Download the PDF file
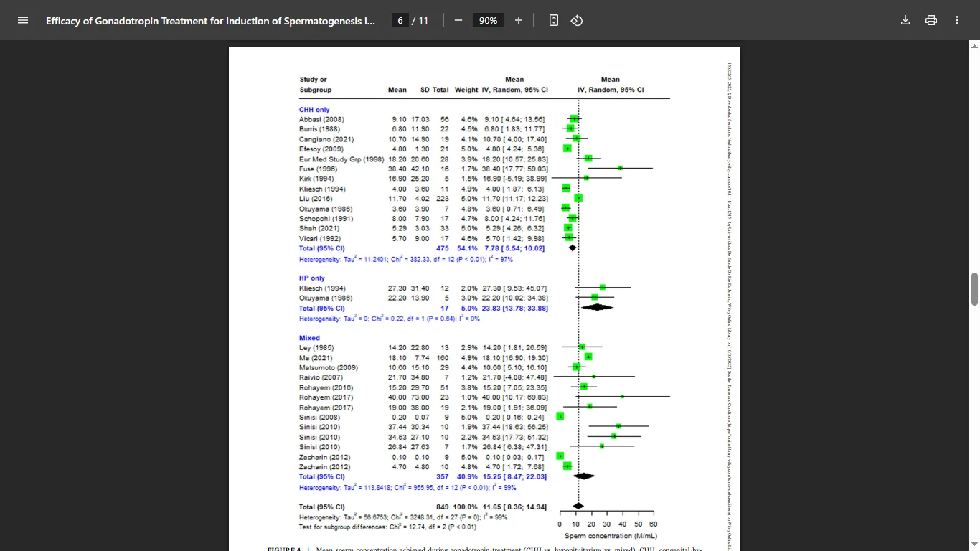Screen dimensions: 980x551 click(905, 20)
